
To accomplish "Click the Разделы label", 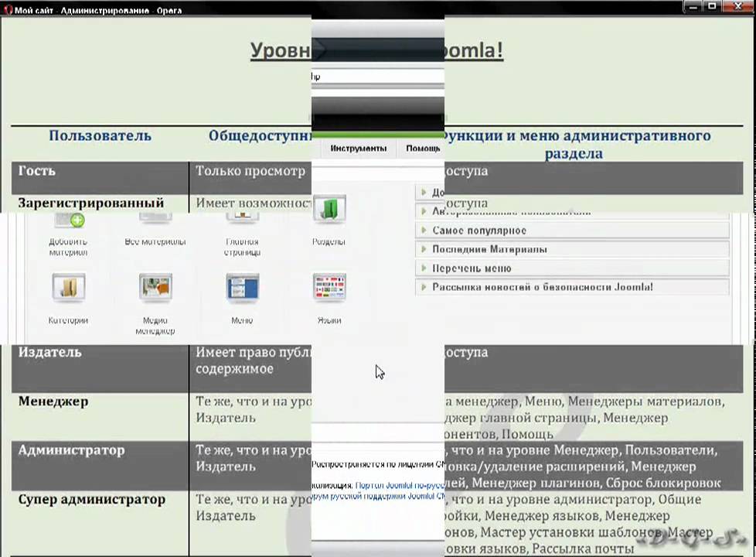I will tap(329, 241).
